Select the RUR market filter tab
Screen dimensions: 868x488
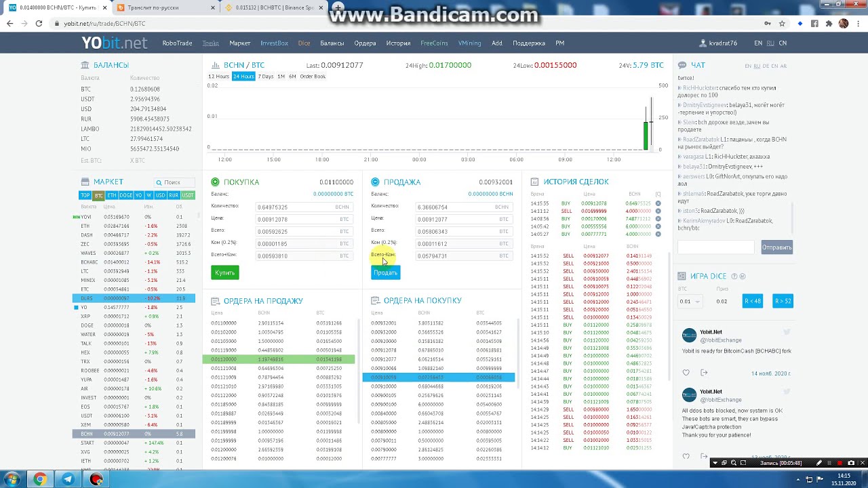pos(174,196)
